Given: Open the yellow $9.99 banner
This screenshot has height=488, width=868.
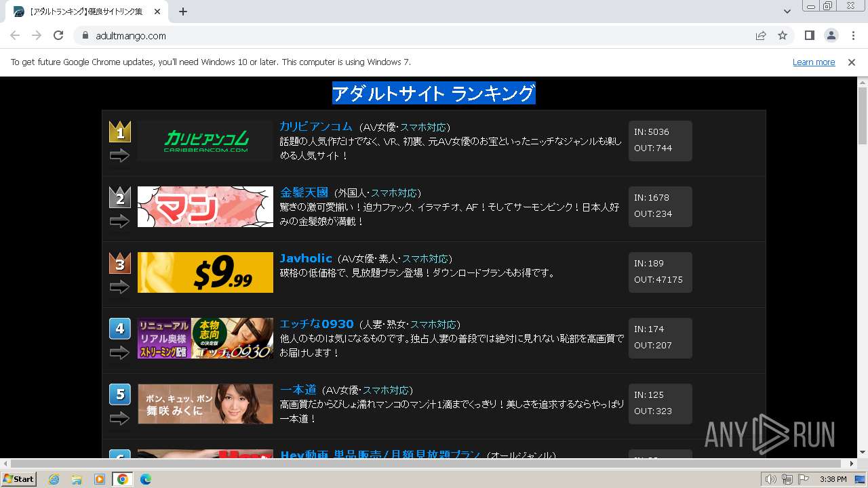Looking at the screenshot, I should pyautogui.click(x=205, y=272).
